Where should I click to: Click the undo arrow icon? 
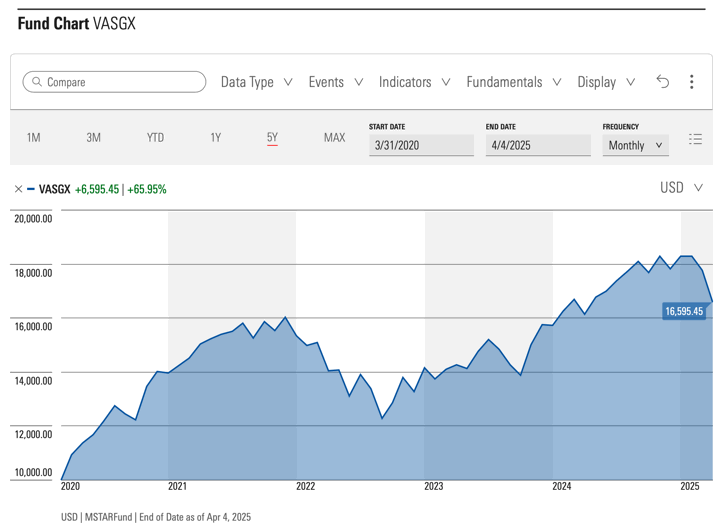(x=662, y=82)
